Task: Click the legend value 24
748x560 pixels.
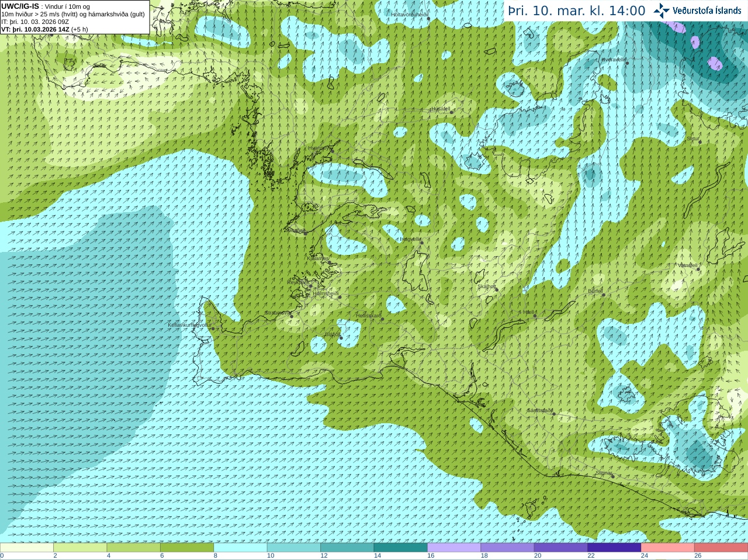Action: pyautogui.click(x=645, y=556)
